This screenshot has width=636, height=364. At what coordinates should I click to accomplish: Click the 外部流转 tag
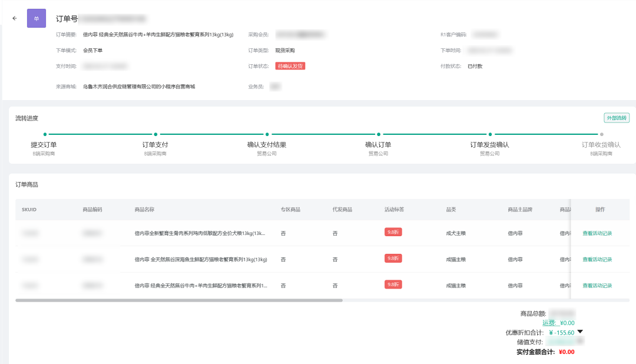pyautogui.click(x=617, y=118)
